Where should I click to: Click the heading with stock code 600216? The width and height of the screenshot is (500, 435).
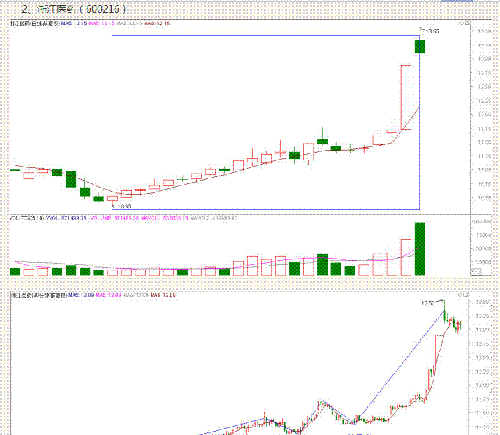[74, 9]
